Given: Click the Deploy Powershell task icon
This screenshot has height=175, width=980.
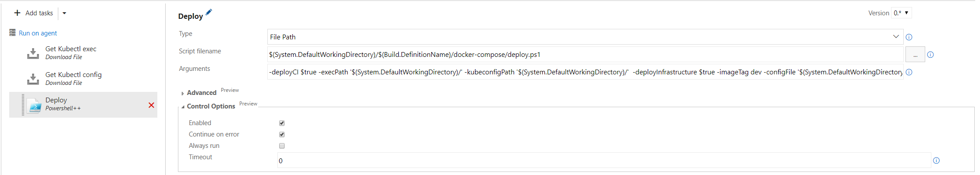Looking at the screenshot, I should point(34,105).
